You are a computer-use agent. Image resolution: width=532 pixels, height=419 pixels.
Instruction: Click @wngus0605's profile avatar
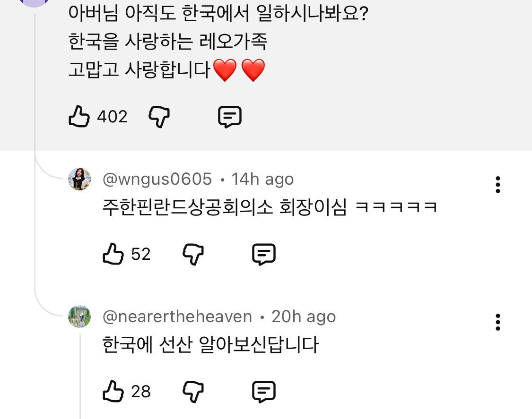point(79,179)
